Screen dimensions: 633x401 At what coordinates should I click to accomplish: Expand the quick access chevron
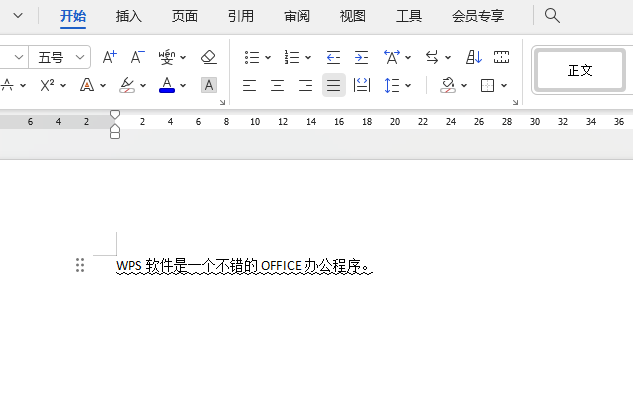(18, 16)
